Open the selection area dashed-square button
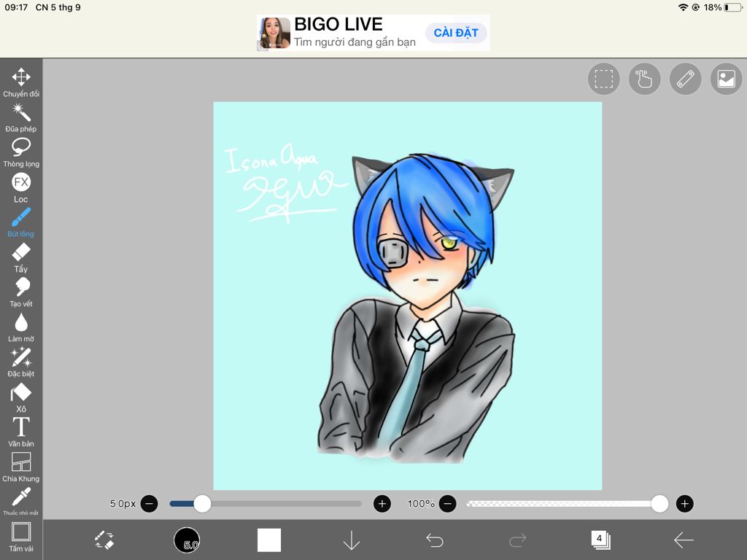 pyautogui.click(x=603, y=79)
